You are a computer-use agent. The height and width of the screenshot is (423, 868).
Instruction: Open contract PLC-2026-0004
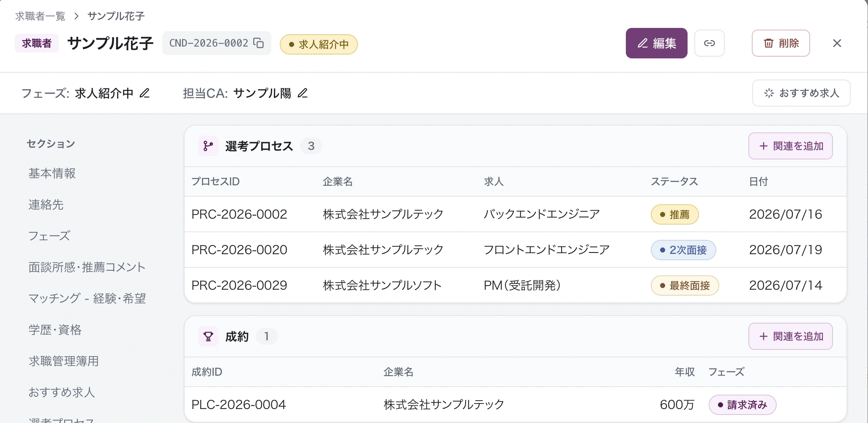click(239, 405)
